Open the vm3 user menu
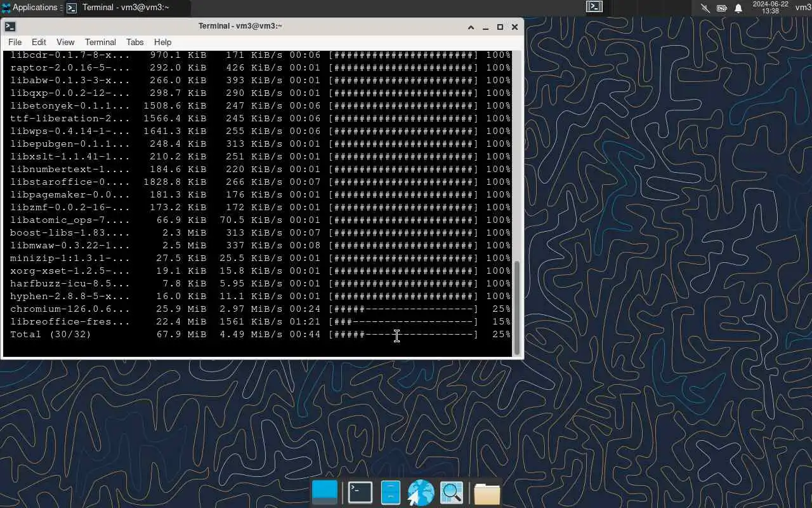Image resolution: width=812 pixels, height=508 pixels. [x=803, y=8]
